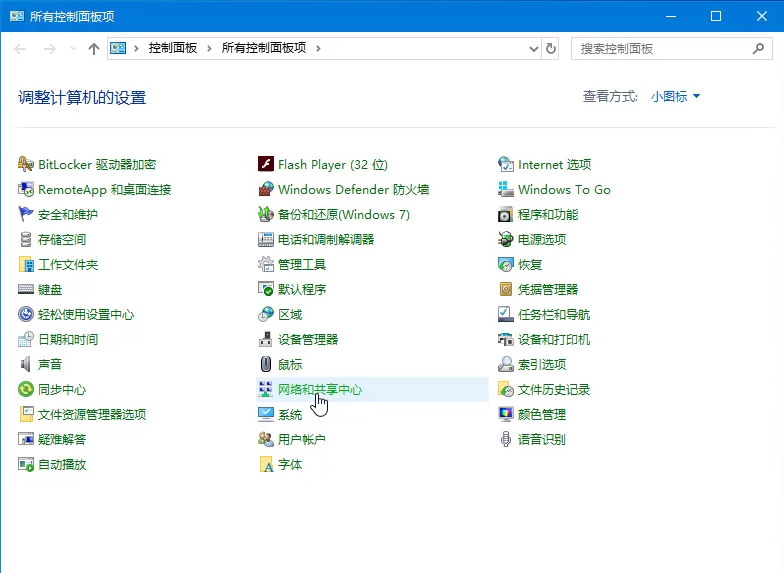
Task: Open the recent locations dropdown arrow
Action: click(73, 48)
